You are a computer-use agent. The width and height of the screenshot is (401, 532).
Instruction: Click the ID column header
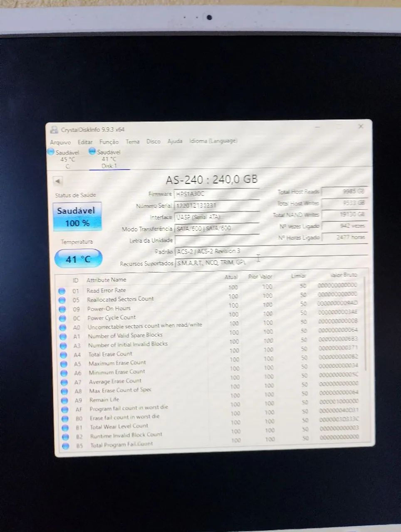tap(75, 281)
